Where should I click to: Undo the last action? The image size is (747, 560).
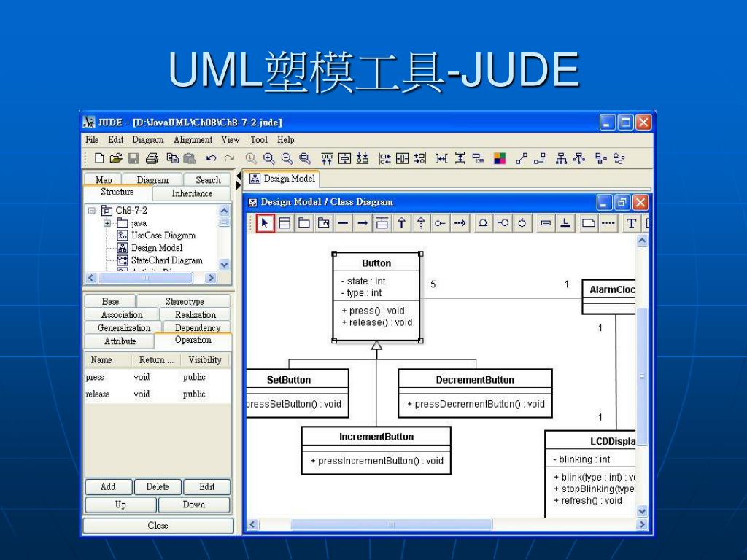tap(211, 158)
